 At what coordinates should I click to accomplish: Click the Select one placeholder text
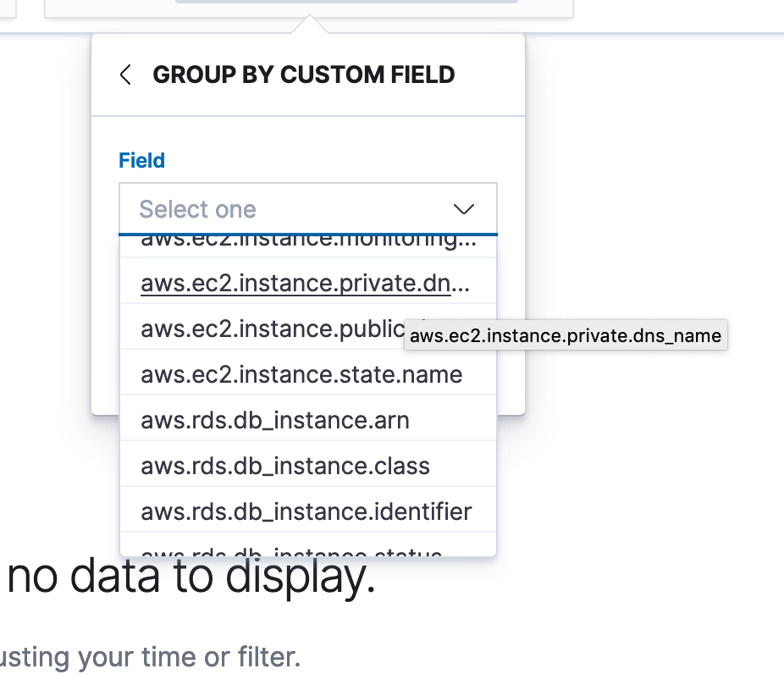coord(197,209)
